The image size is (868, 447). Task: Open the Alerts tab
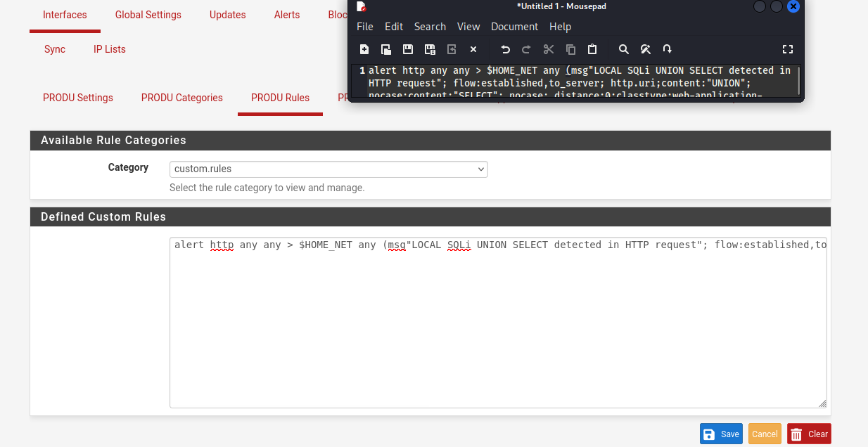287,15
